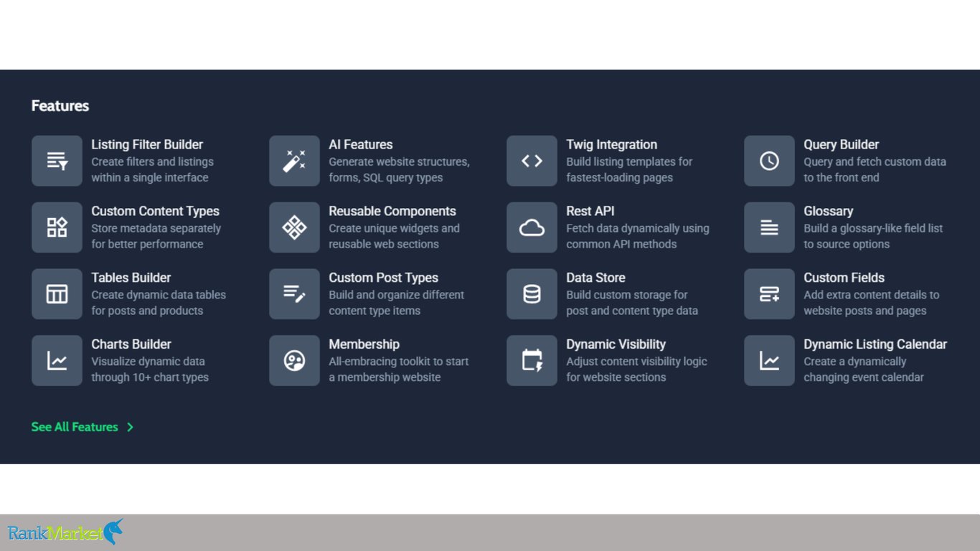This screenshot has height=551, width=980.
Task: Click the Twig Integration code brackets icon
Action: 532,161
